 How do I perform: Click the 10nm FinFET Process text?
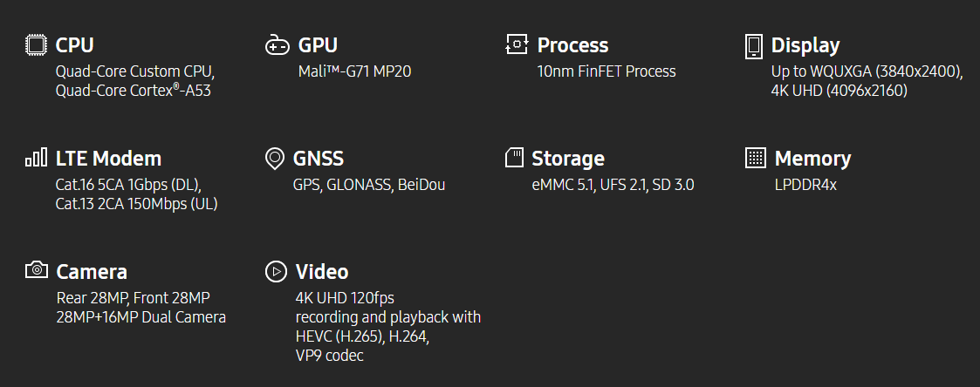[607, 71]
